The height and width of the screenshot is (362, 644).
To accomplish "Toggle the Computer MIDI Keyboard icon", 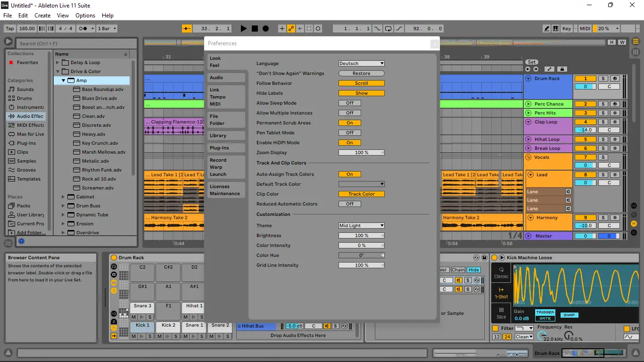I will coord(555,29).
